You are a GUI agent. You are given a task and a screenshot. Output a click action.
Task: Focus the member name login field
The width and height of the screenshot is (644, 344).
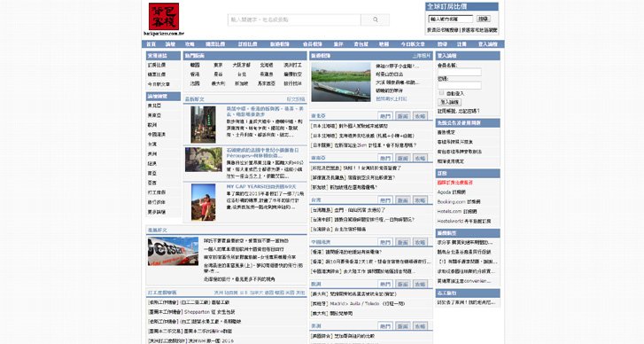point(459,73)
